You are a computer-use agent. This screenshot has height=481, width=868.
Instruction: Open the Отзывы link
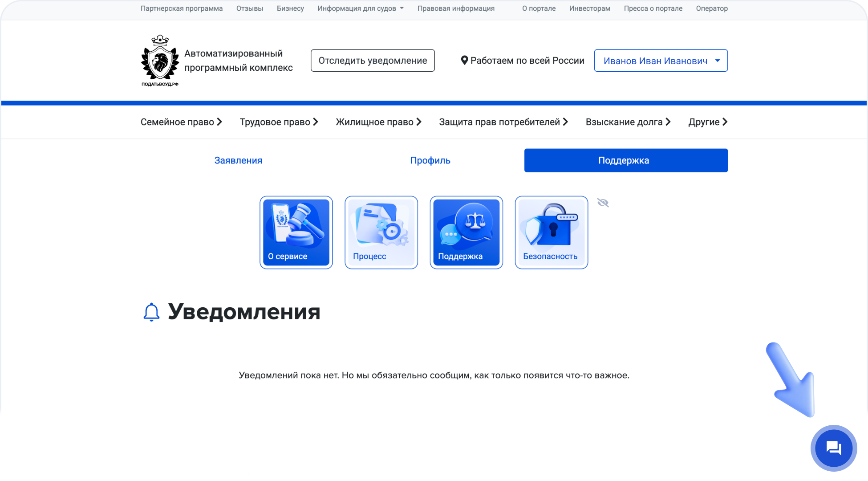pos(250,8)
